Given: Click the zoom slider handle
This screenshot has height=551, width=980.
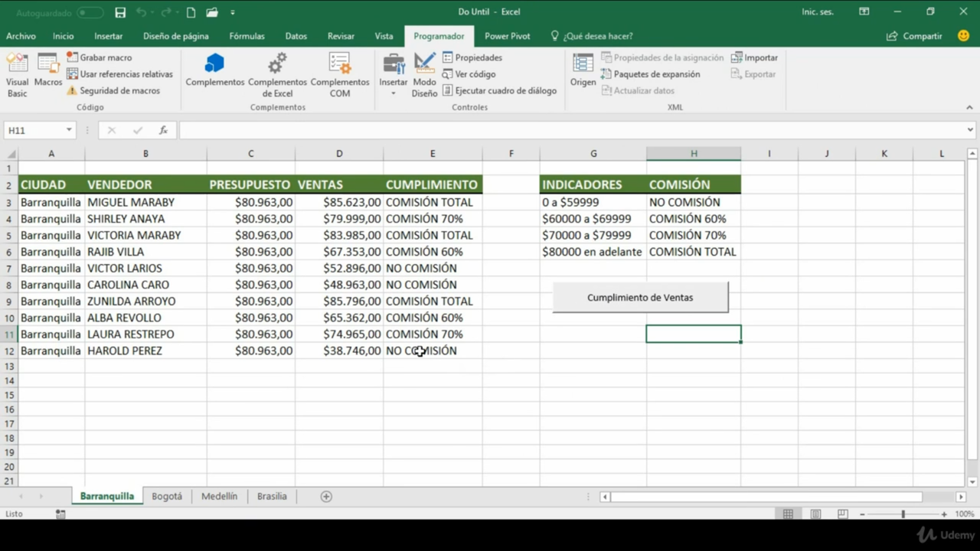Looking at the screenshot, I should coord(903,514).
